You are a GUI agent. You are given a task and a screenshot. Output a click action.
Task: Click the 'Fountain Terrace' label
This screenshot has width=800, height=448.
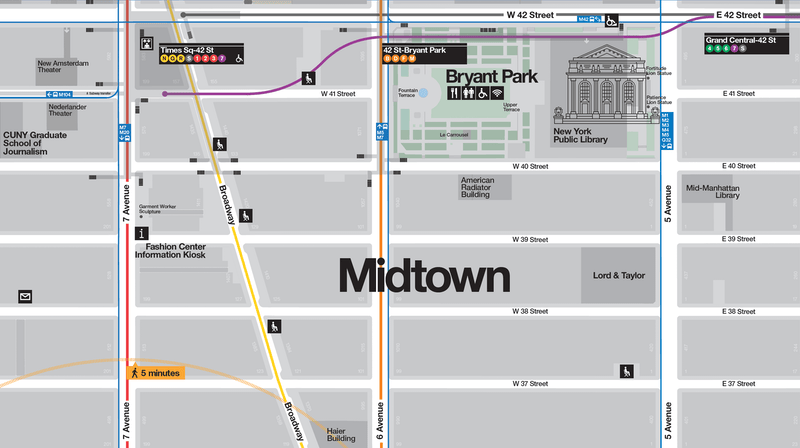click(408, 93)
